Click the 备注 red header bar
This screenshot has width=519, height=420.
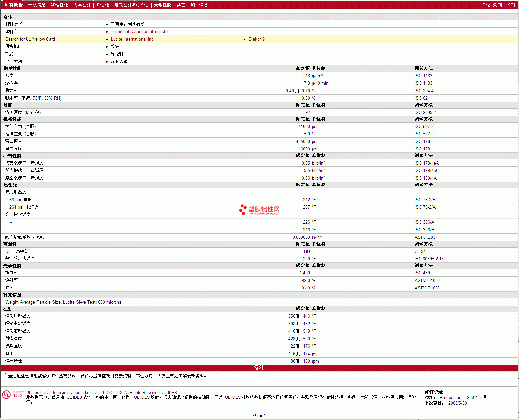coord(259,368)
